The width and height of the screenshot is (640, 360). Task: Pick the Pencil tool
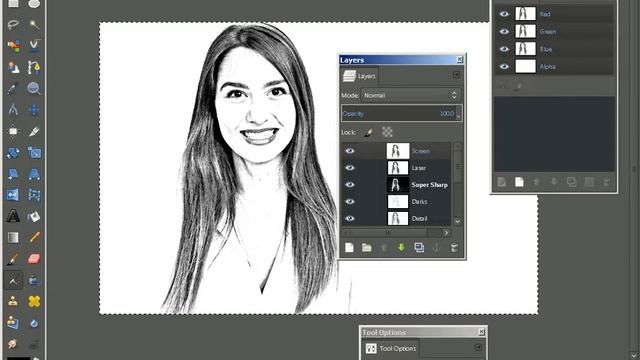[x=34, y=238]
